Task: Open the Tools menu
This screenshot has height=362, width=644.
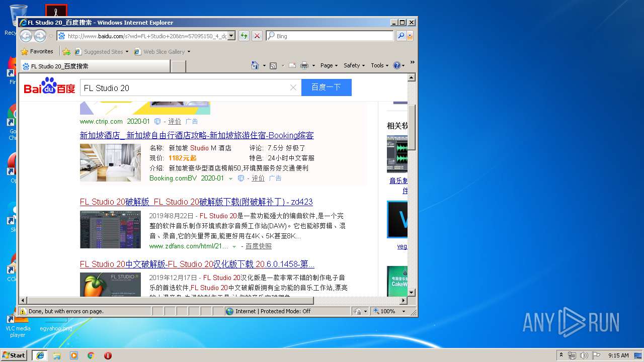Action: (x=380, y=65)
